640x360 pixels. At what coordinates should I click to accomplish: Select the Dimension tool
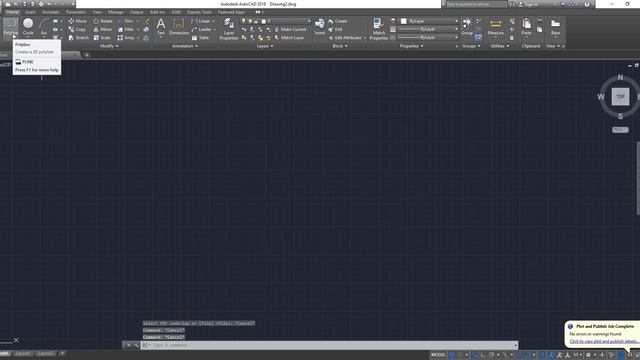pos(179,27)
